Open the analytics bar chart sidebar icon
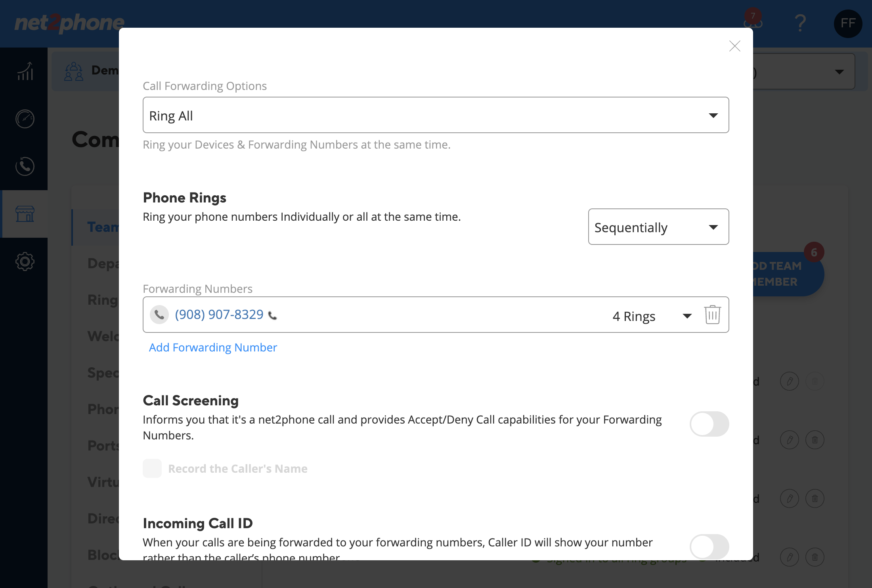Viewport: 872px width, 588px height. pyautogui.click(x=25, y=72)
